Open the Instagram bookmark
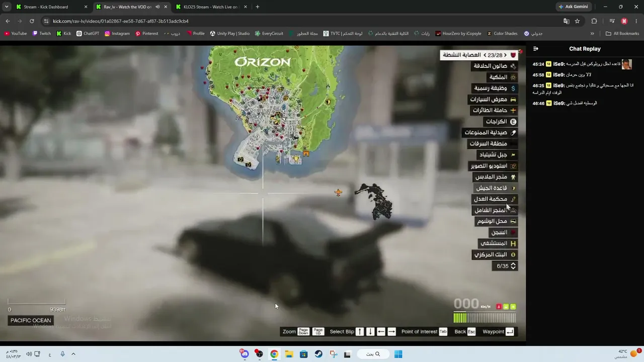This screenshot has width=644, height=362. point(117,34)
